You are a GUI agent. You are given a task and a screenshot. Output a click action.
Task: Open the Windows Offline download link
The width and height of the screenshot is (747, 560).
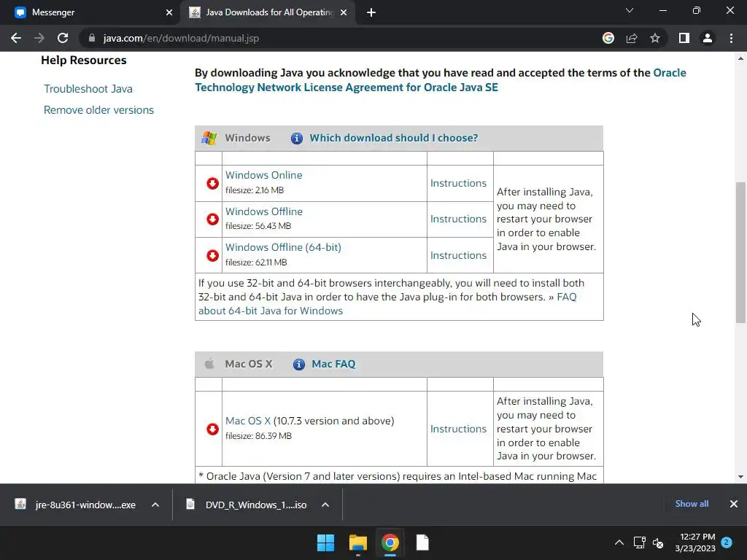[x=264, y=211]
